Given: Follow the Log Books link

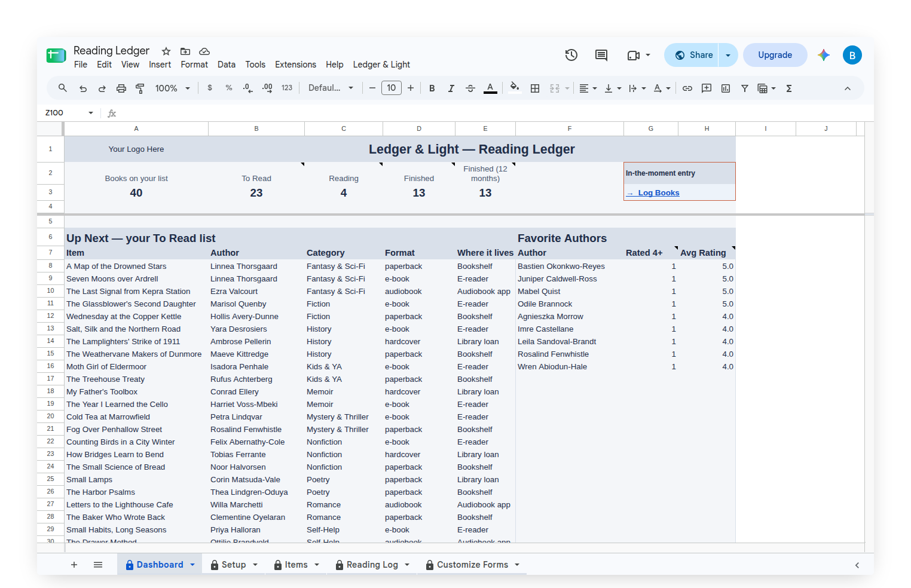Looking at the screenshot, I should tap(653, 193).
